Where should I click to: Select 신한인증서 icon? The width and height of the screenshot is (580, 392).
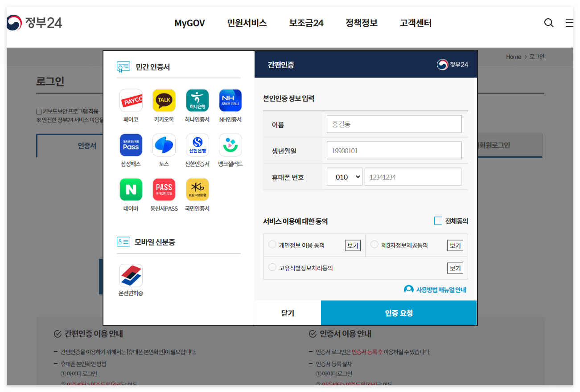coord(197,145)
